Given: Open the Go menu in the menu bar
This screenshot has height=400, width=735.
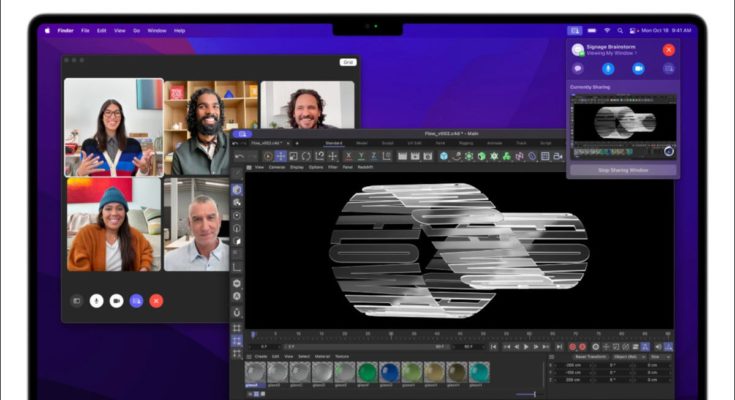Looking at the screenshot, I should [x=136, y=31].
